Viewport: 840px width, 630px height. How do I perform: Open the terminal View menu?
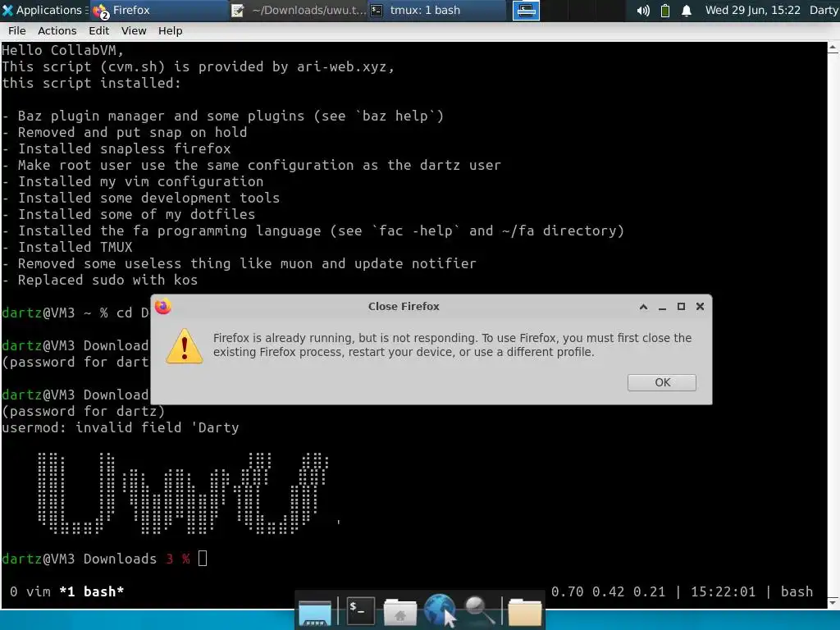point(134,31)
